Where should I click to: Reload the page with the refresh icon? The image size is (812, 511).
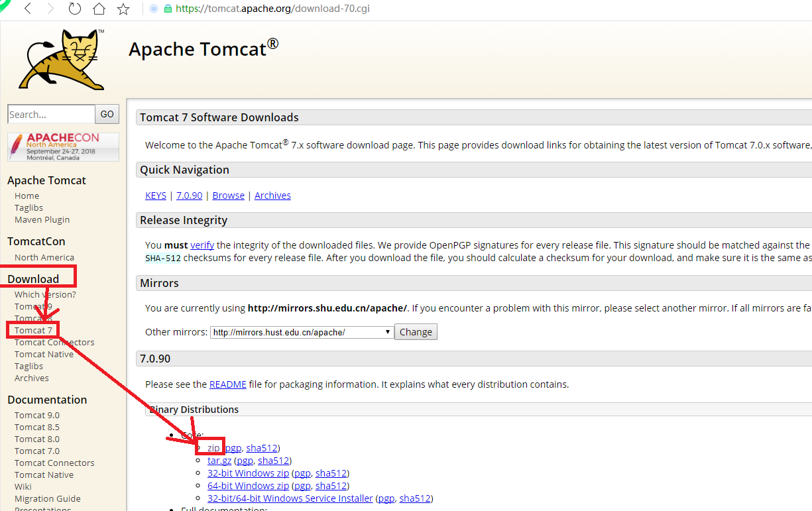(x=75, y=9)
